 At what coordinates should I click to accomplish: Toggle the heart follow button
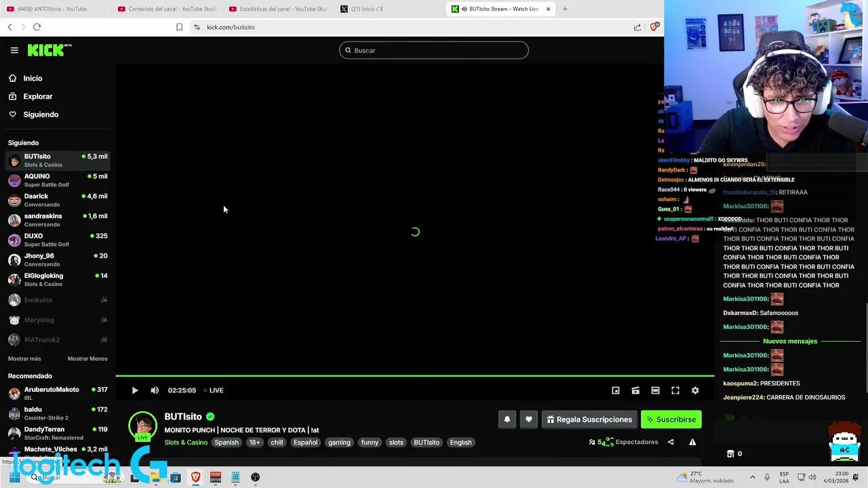click(528, 420)
